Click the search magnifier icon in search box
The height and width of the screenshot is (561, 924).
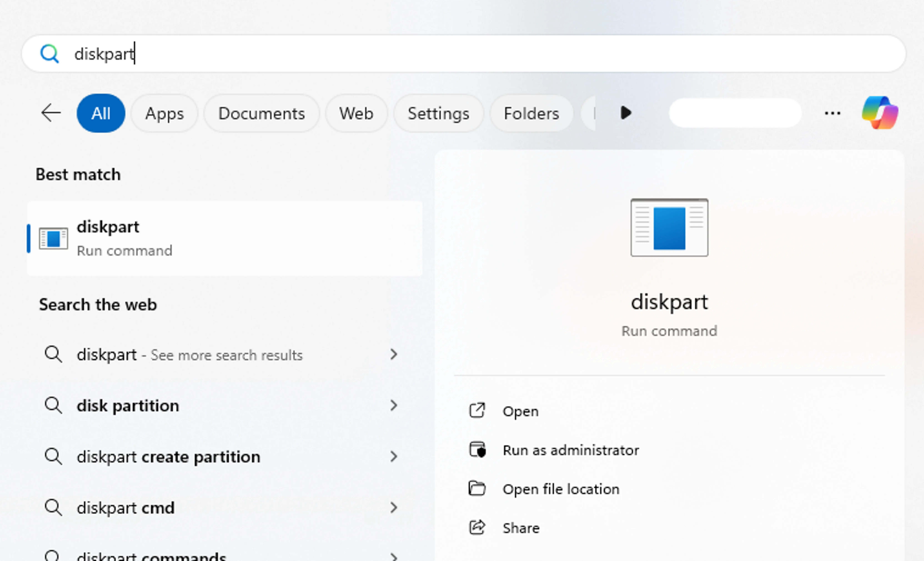pos(50,54)
